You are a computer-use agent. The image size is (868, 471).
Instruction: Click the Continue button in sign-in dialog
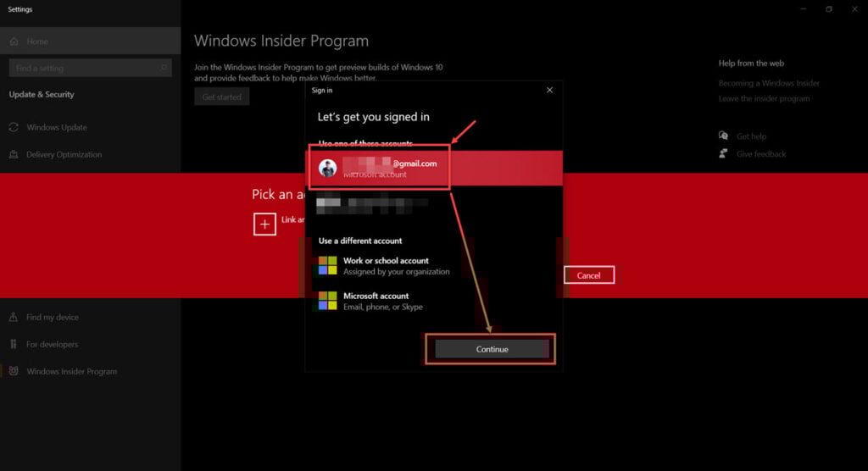(x=492, y=349)
